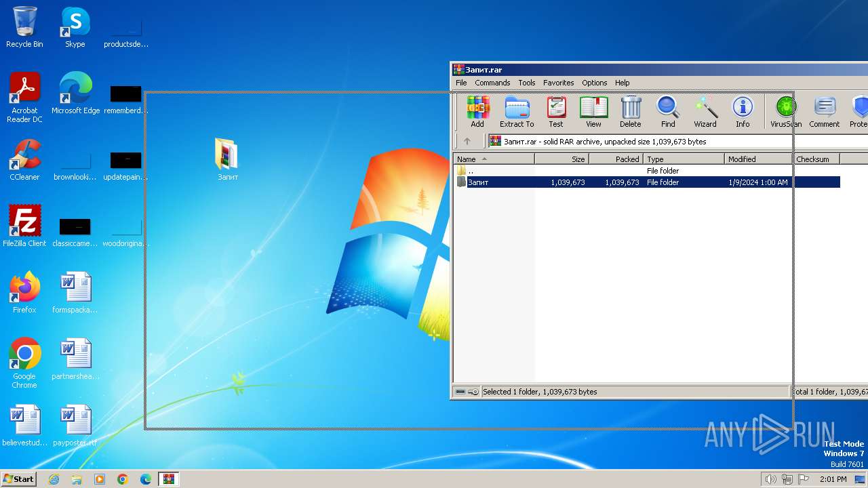Open the Commands menu

(492, 83)
